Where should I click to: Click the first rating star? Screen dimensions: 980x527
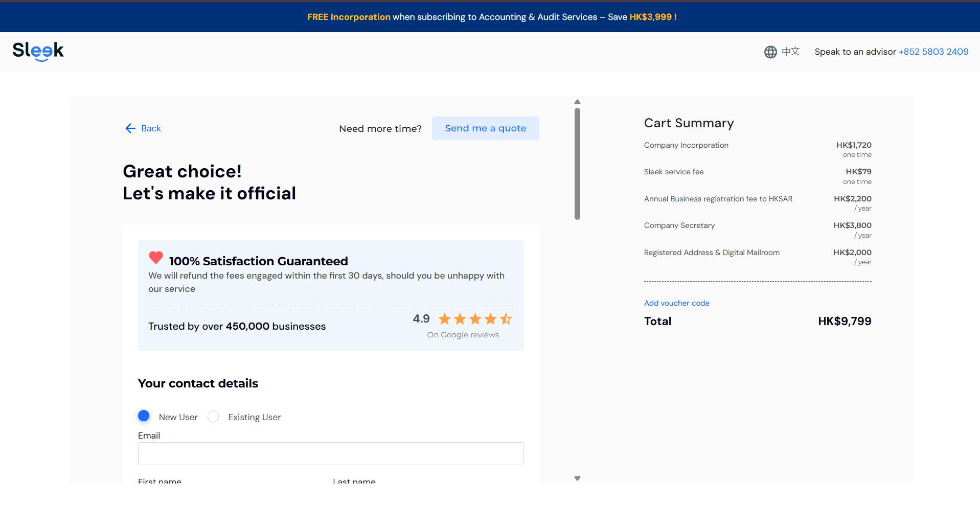tap(445, 319)
